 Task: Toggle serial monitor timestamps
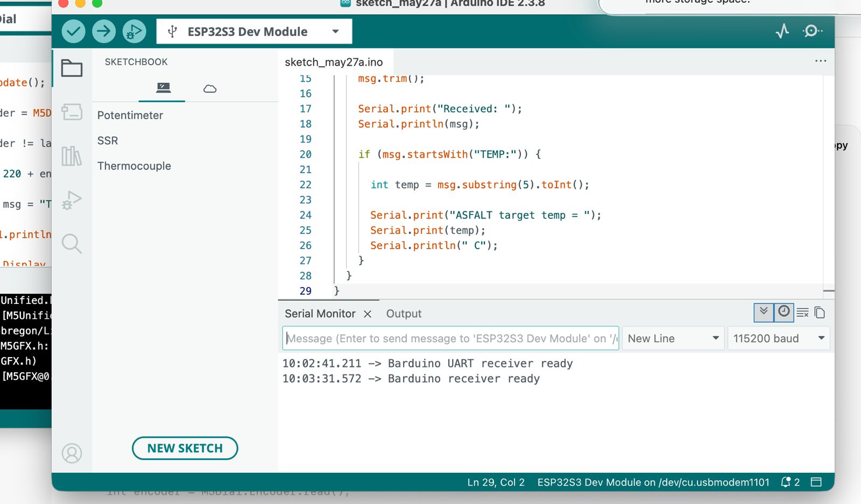pyautogui.click(x=784, y=312)
